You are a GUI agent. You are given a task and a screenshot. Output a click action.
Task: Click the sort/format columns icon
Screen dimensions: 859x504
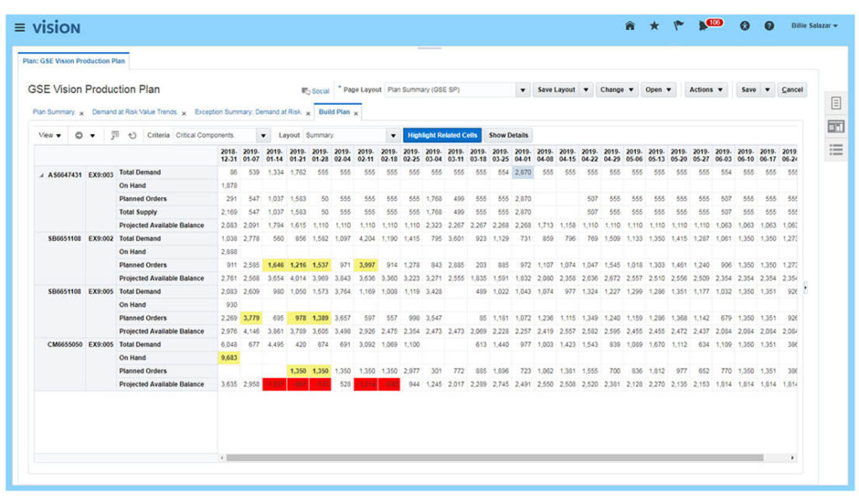coord(114,135)
